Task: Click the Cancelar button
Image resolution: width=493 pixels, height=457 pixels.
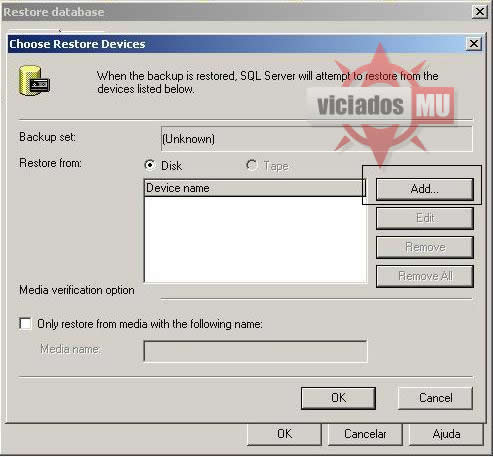Action: [x=365, y=434]
